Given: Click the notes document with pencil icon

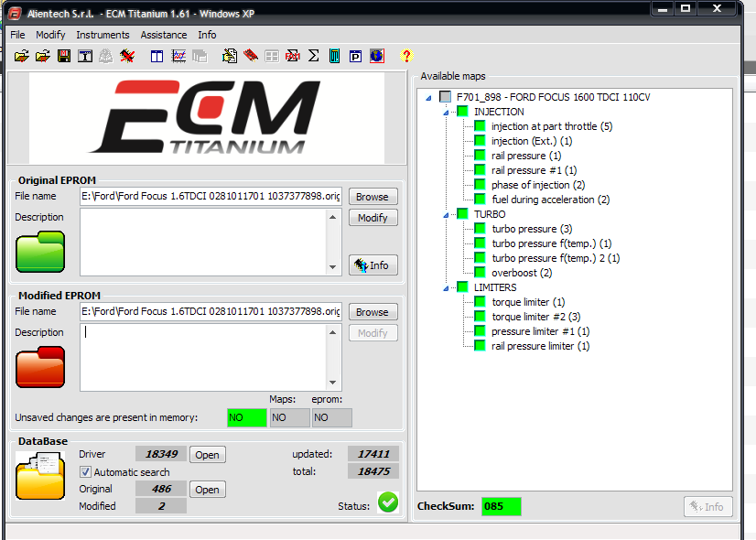Looking at the screenshot, I should coord(230,57).
